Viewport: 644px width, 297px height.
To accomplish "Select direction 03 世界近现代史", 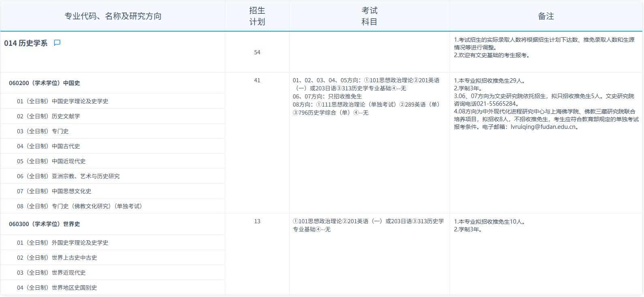I will click(x=51, y=273).
